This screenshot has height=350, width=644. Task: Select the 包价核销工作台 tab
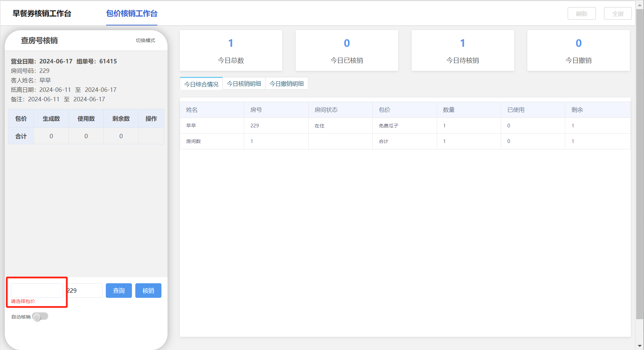click(132, 14)
